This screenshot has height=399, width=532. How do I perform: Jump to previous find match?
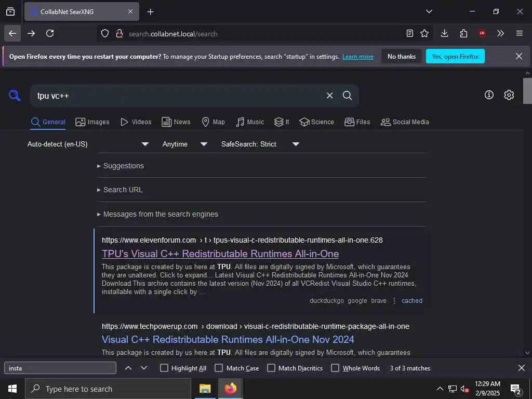click(128, 368)
